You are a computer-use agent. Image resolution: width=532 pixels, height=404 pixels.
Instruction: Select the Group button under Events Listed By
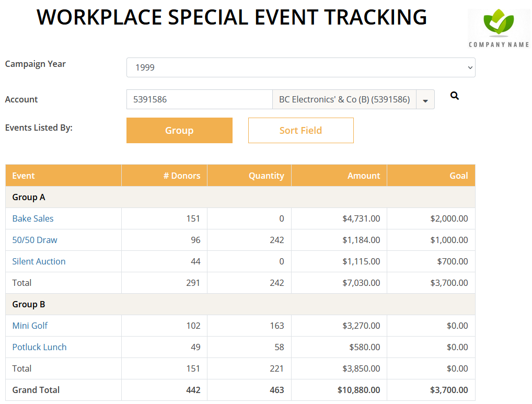tap(179, 130)
